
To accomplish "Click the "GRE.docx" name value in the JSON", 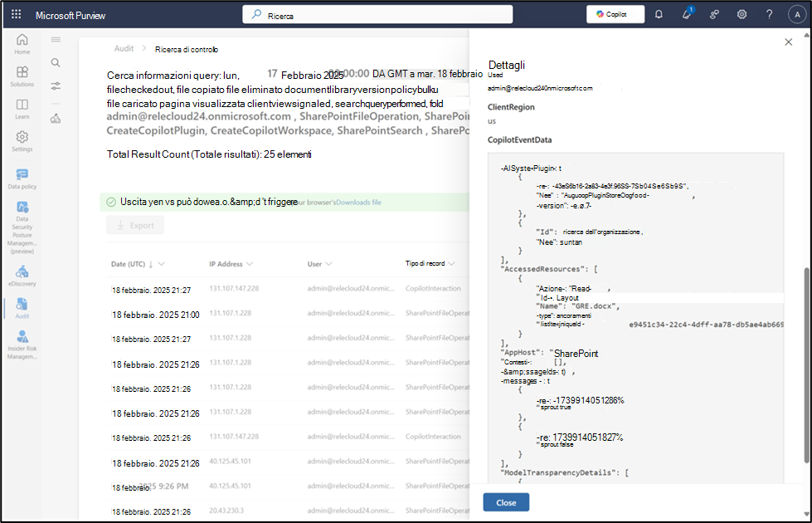I will click(x=595, y=305).
